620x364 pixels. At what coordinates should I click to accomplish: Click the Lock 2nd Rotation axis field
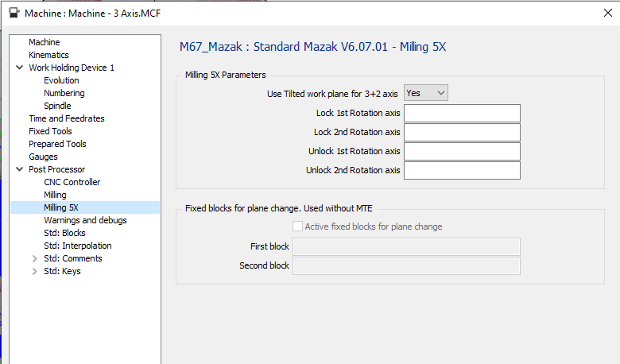pos(462,132)
